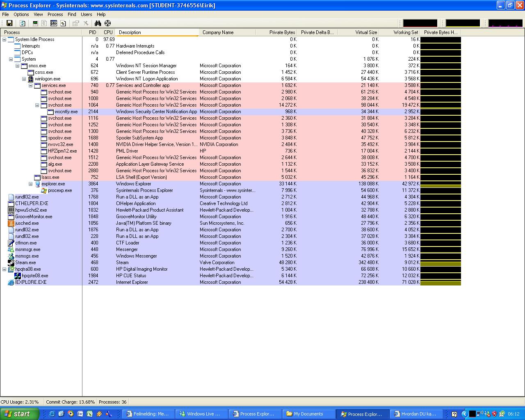
Task: Toggle the Show Lower Pane toolbar button
Action: tap(53, 23)
